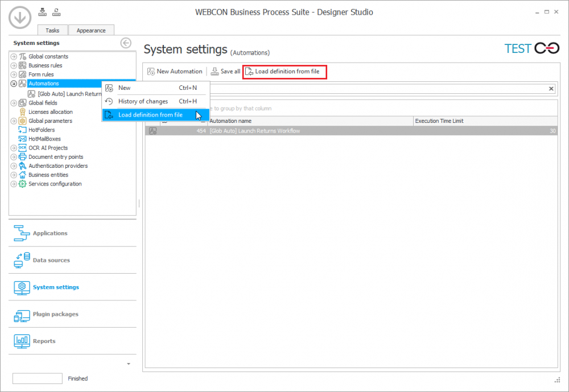Click the HotMailBoxes envelope icon
This screenshot has height=392, width=569.
23,139
